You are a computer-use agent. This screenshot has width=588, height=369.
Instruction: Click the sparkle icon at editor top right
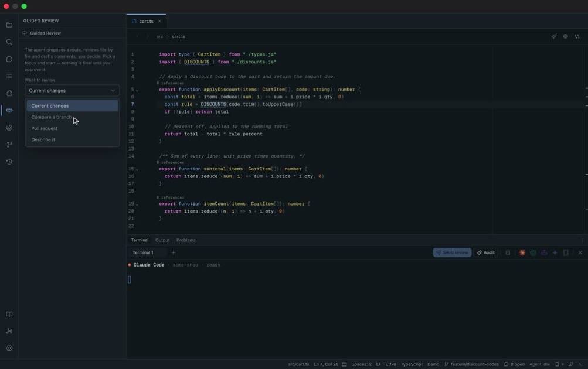coord(553,36)
